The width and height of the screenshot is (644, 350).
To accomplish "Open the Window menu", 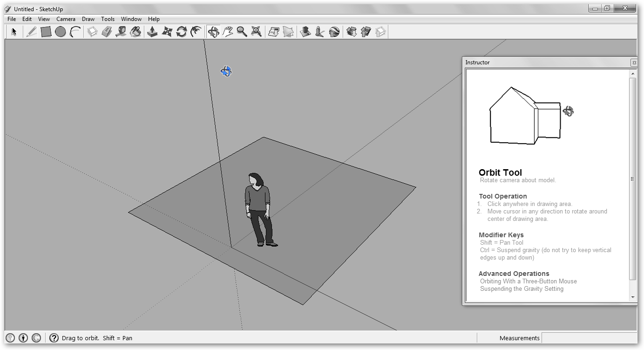I will pos(131,19).
